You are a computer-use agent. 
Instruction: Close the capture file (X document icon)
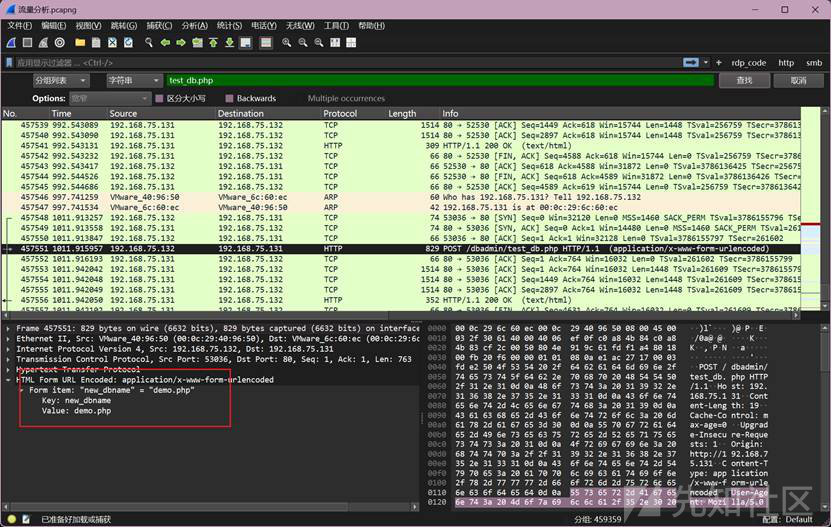point(112,42)
